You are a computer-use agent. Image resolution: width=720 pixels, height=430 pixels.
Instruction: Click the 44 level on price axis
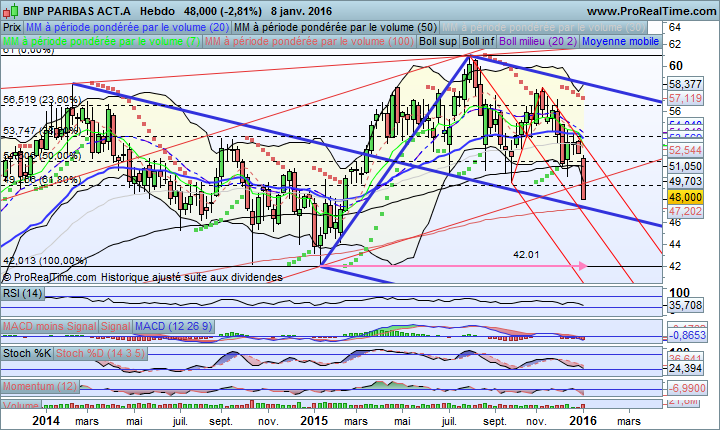point(675,244)
